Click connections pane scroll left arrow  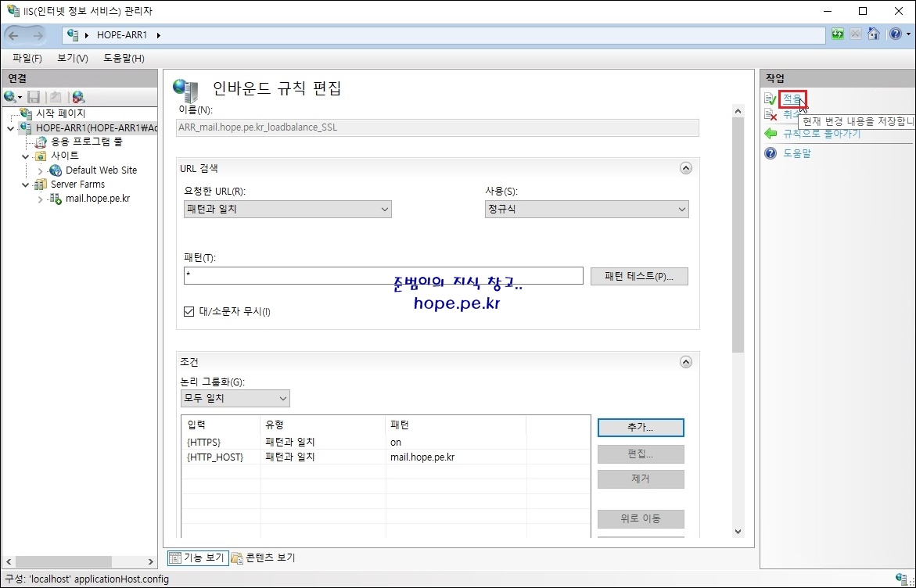[x=8, y=561]
